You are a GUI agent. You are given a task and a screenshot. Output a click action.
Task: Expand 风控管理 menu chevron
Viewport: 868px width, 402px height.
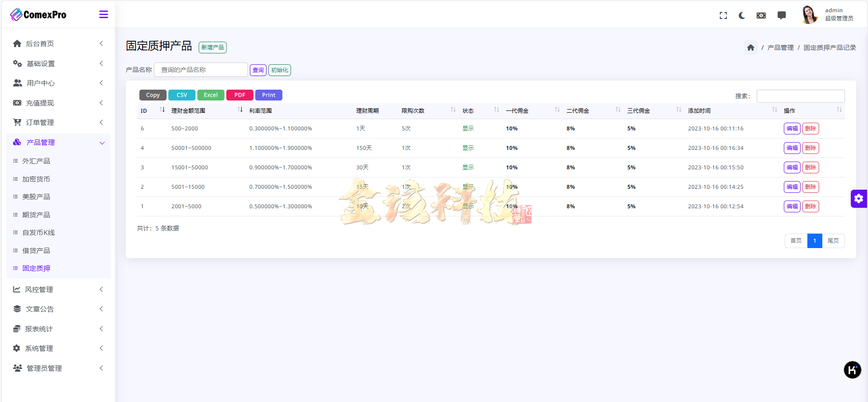pyautogui.click(x=101, y=289)
